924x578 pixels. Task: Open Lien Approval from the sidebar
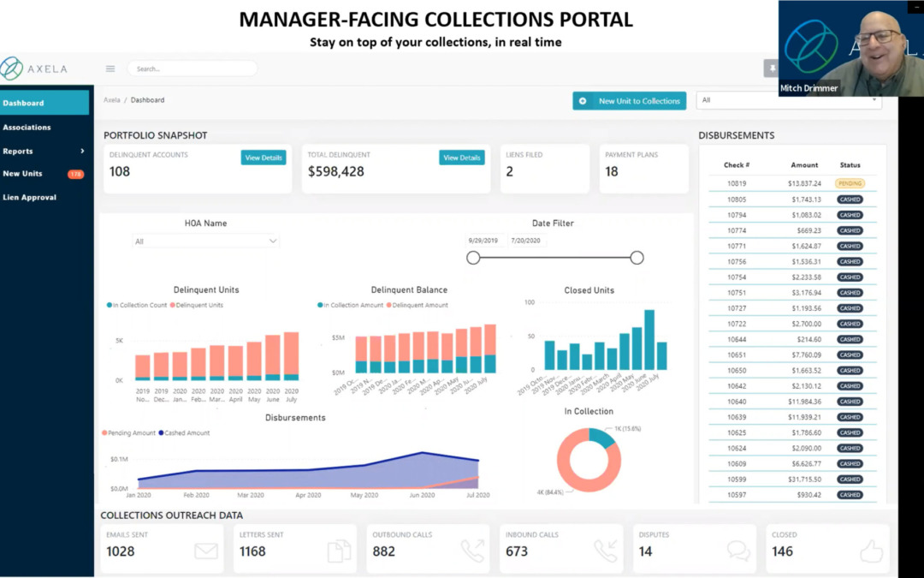30,197
